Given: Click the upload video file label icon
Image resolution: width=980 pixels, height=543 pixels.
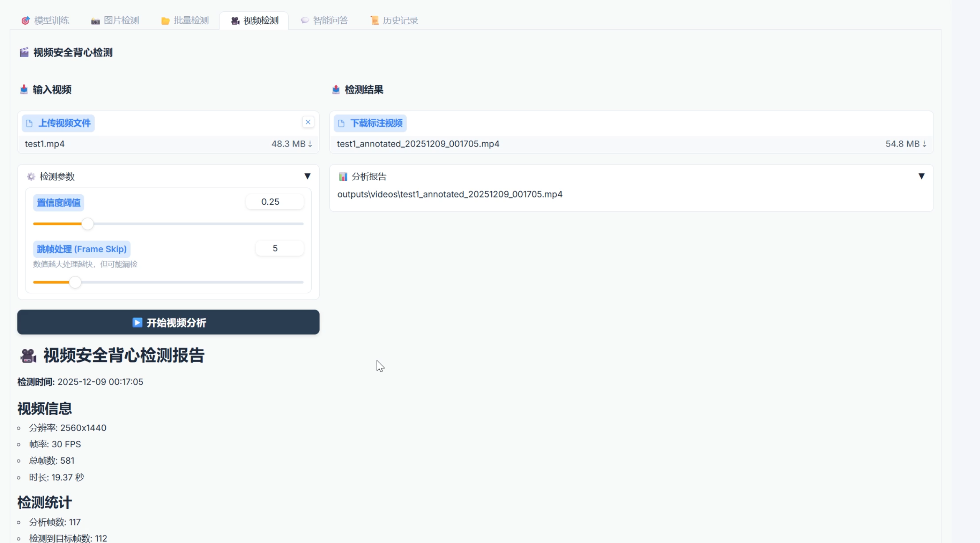Looking at the screenshot, I should 29,124.
